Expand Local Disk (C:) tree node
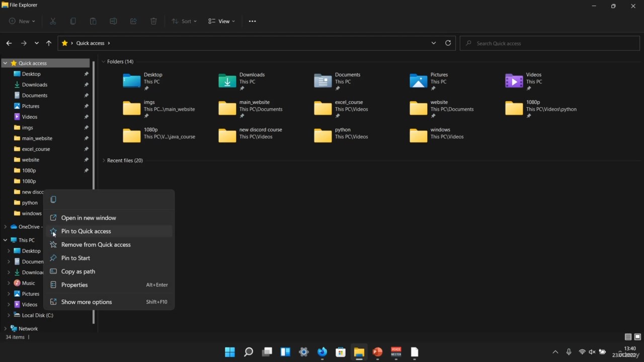Image resolution: width=644 pixels, height=362 pixels. click(9, 315)
